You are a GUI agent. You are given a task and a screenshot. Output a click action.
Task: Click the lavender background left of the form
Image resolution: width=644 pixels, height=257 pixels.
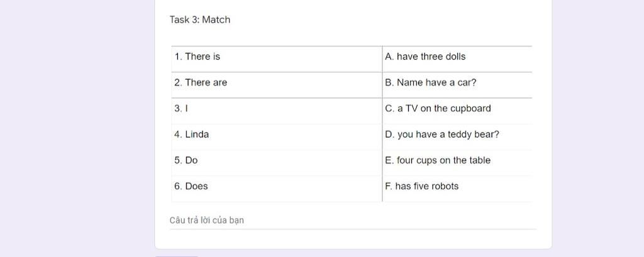tap(77, 128)
